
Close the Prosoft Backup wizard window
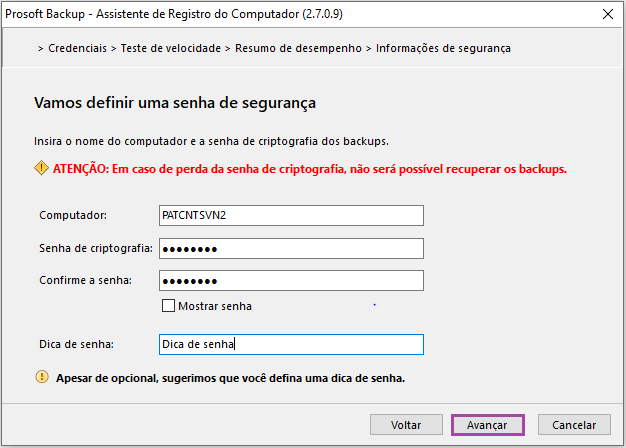pos(608,14)
